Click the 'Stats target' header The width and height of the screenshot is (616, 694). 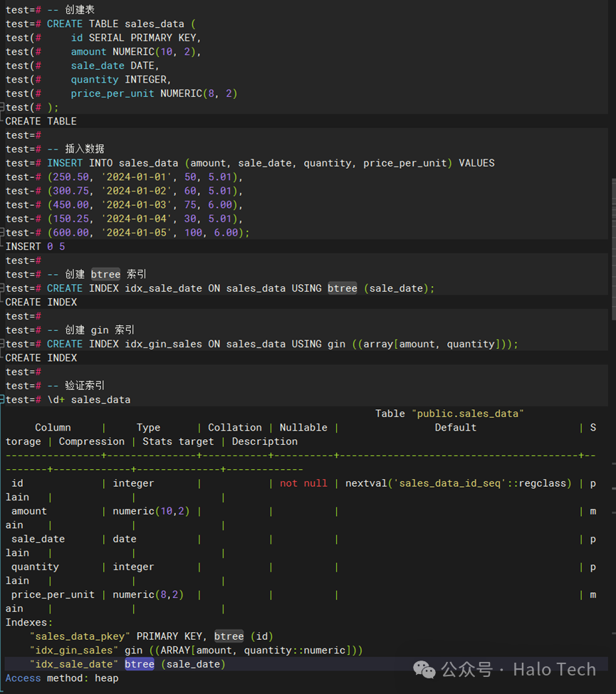tap(178, 442)
